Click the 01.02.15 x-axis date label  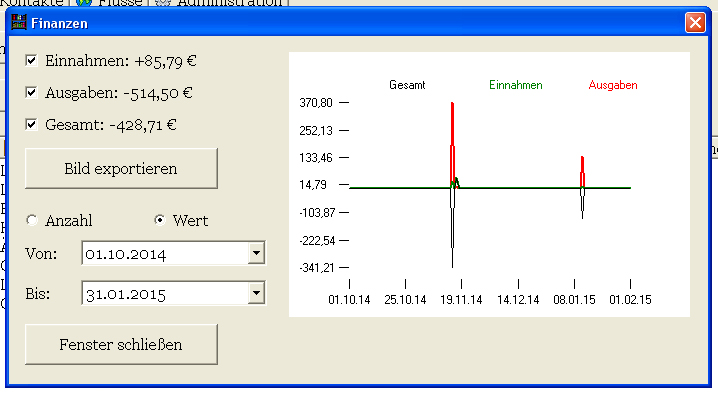pos(630,300)
